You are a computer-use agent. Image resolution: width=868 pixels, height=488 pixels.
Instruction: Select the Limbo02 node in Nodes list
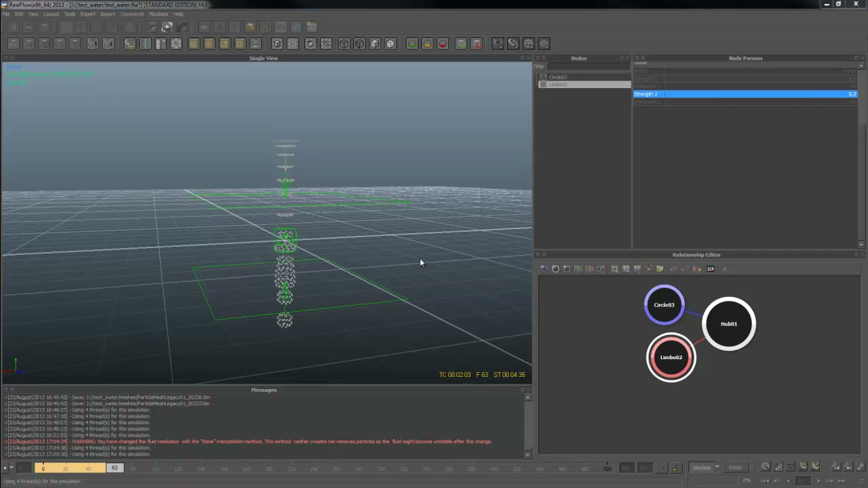558,85
